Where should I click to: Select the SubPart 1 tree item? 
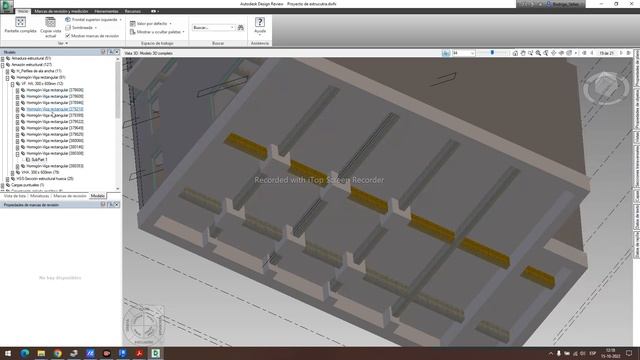click(39, 160)
